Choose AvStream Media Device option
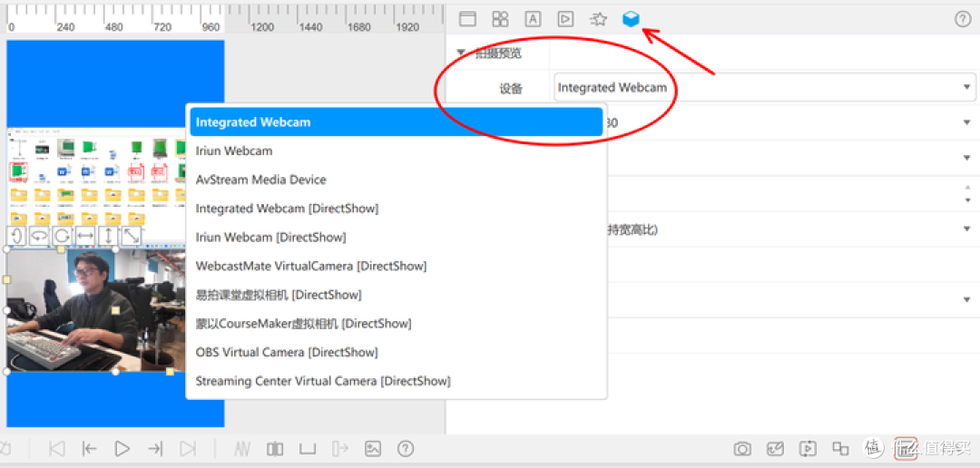980x468 pixels. [397, 180]
